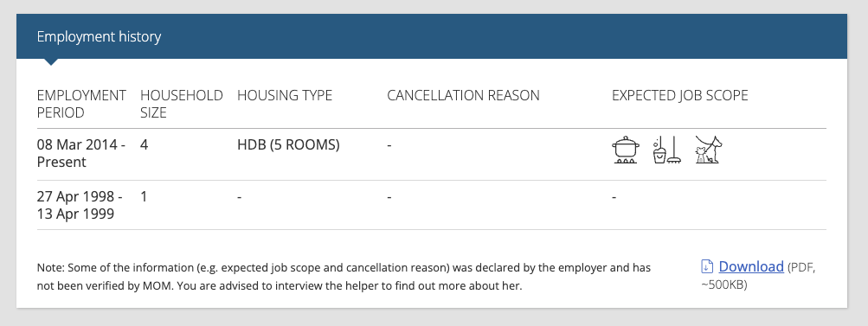Select the 27 Apr 1998 - 13 Apr 1999 period
Image resolution: width=868 pixels, height=326 pixels.
80,205
